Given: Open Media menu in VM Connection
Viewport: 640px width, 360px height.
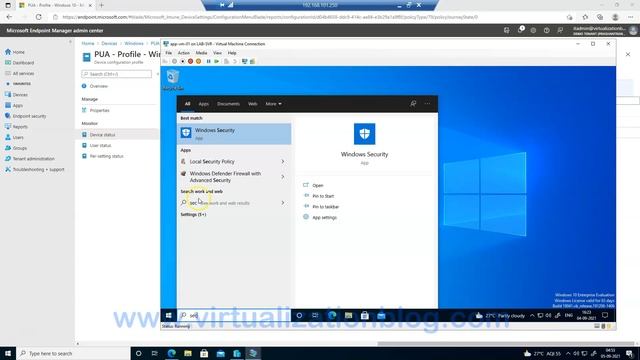Looking at the screenshot, I should (x=201, y=53).
